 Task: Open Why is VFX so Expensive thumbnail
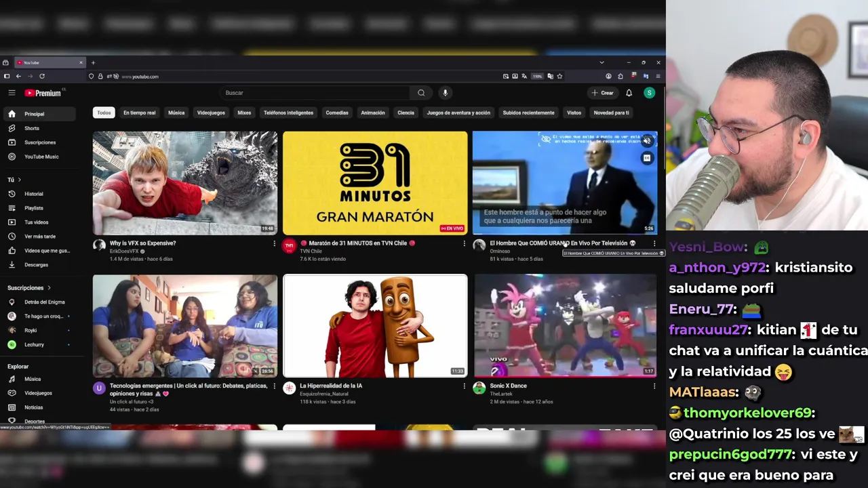tap(185, 183)
